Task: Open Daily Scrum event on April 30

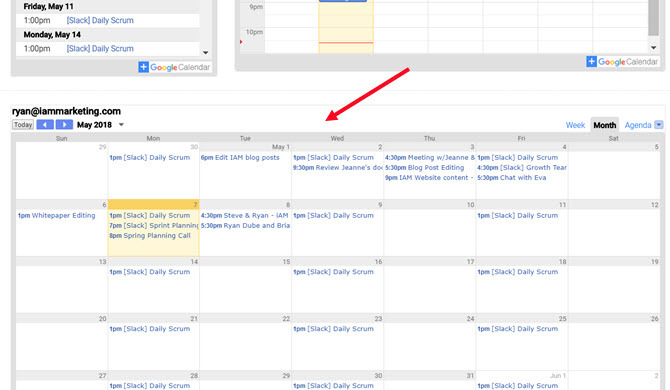Action: tap(150, 158)
